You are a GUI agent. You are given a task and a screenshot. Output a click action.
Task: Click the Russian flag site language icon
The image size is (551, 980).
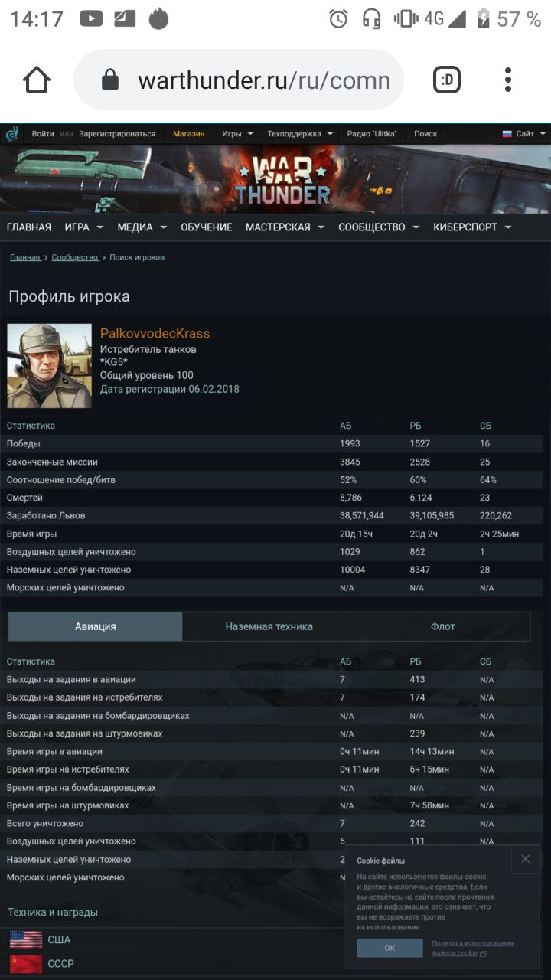tap(507, 134)
